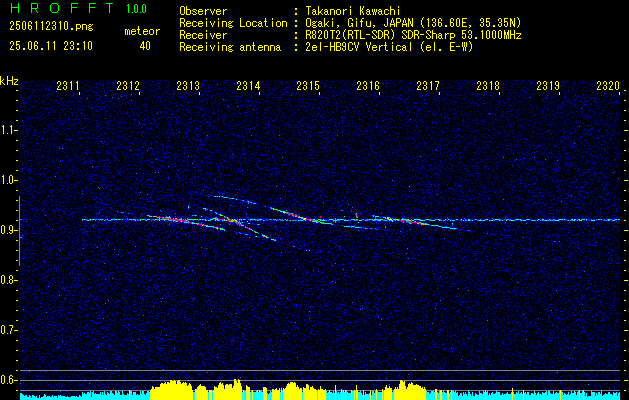Click the HROFFT program title

(62, 8)
